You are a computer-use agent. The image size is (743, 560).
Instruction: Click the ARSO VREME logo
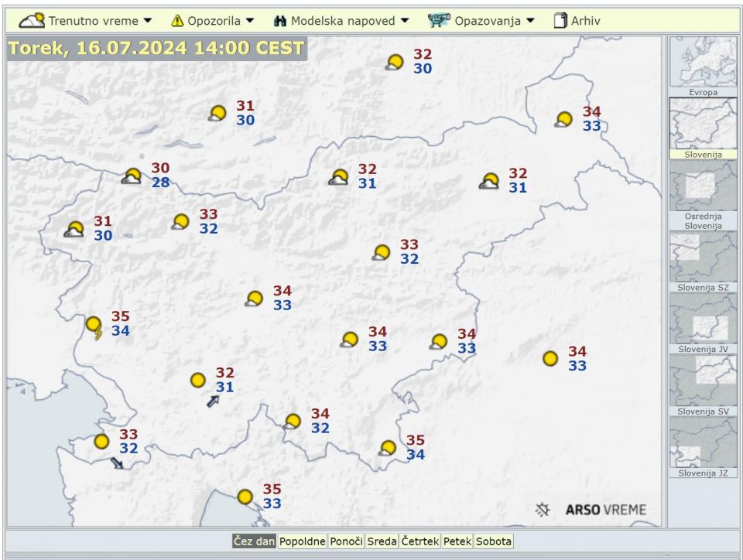591,510
